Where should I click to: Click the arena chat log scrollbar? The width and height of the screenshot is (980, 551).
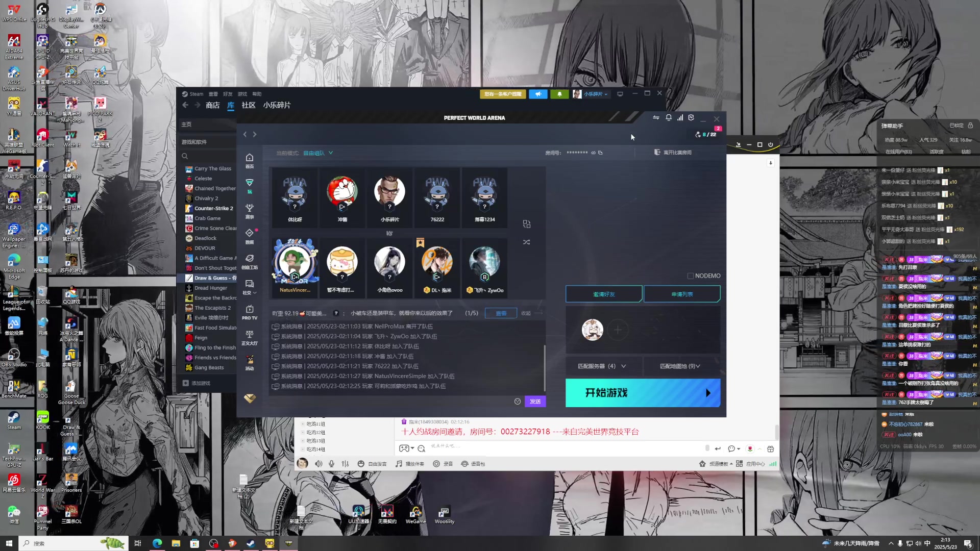(x=544, y=367)
